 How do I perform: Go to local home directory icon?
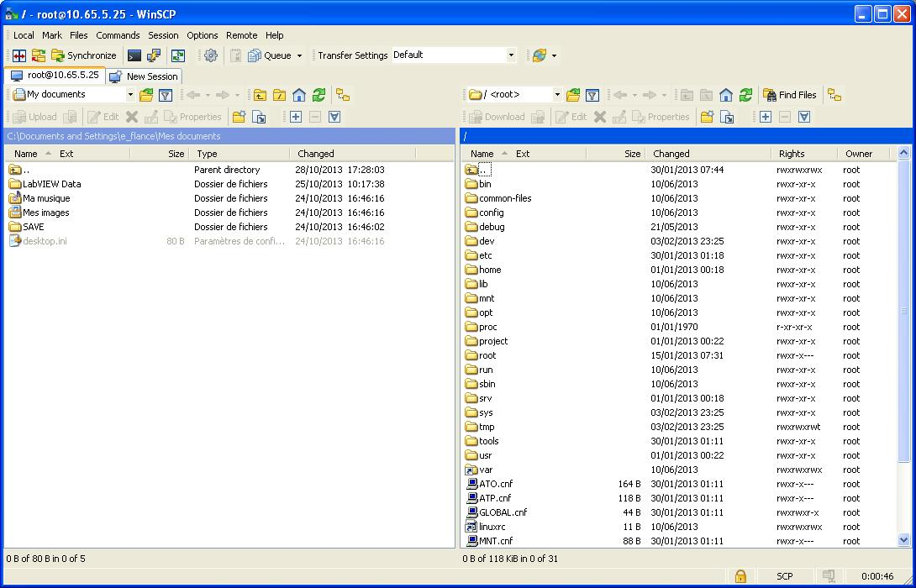[299, 95]
